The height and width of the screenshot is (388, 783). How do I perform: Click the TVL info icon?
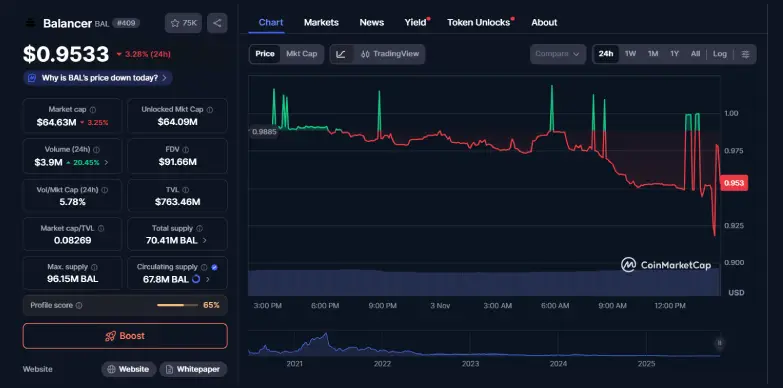(186, 190)
